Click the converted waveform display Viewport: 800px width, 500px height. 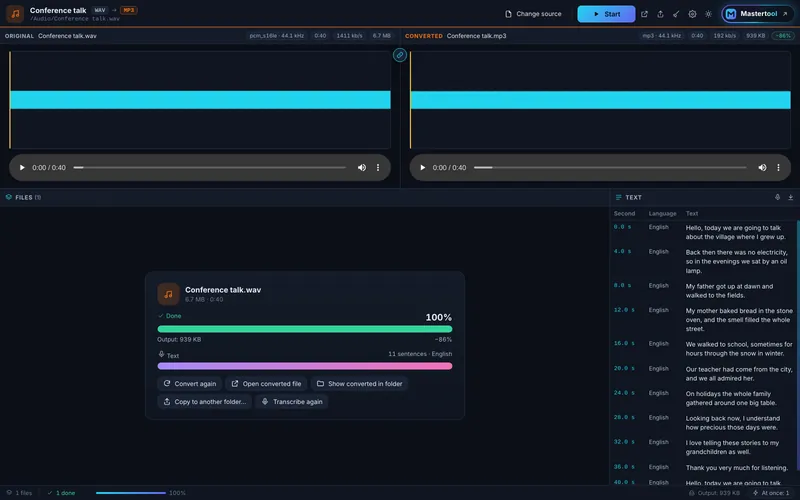(x=601, y=100)
